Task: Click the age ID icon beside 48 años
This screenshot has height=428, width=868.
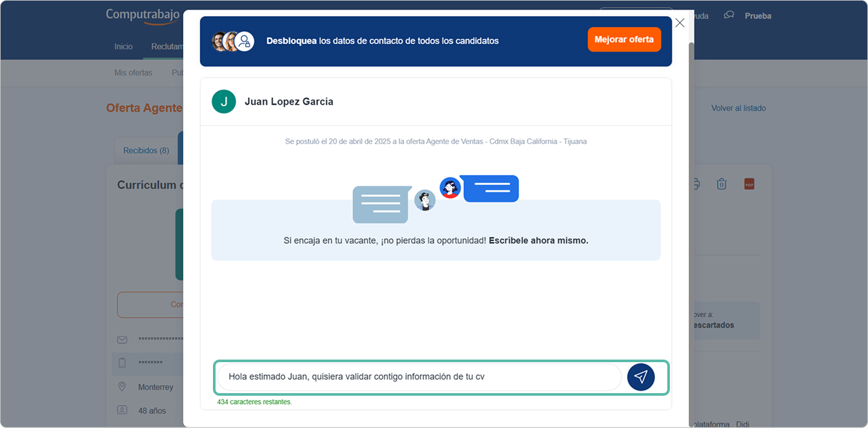Action: pos(122,410)
